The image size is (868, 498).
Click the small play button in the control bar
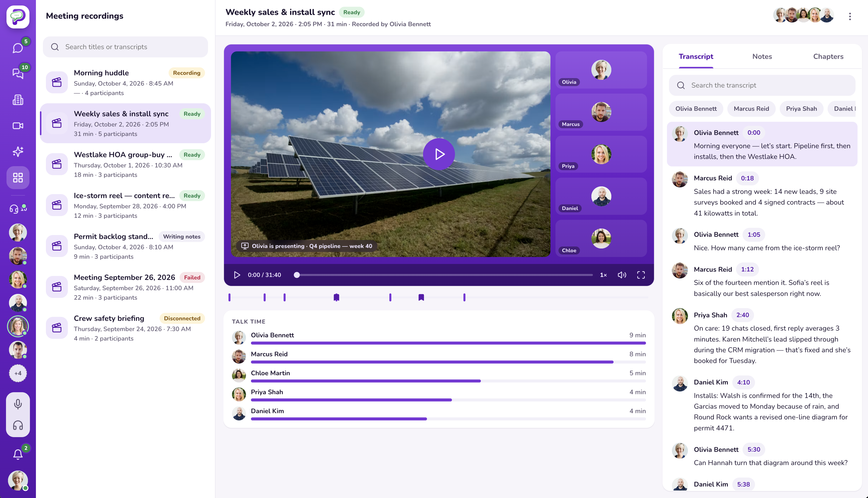(x=236, y=275)
